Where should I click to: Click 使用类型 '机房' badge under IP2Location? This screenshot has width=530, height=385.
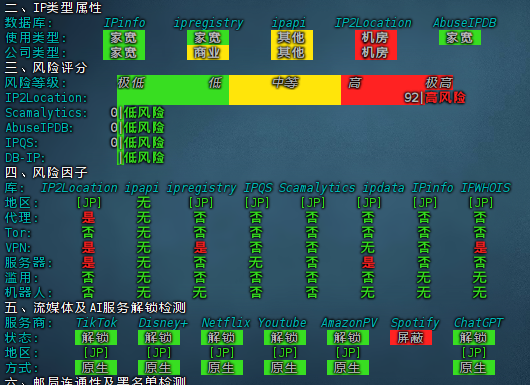tap(376, 38)
